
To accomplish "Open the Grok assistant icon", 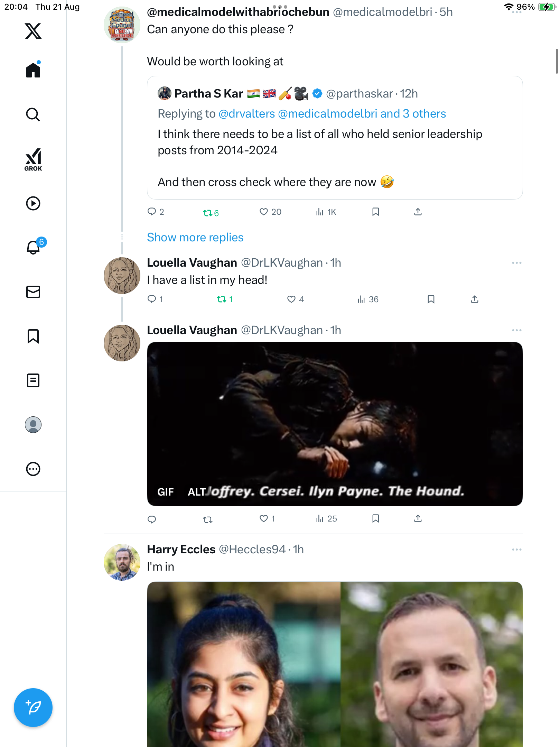I will pos(33,159).
